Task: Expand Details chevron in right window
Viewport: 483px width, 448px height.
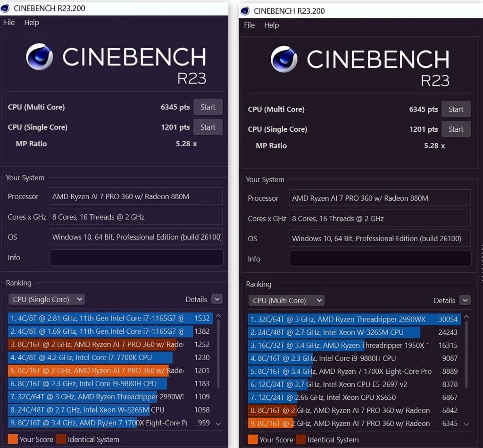Action: tap(465, 300)
